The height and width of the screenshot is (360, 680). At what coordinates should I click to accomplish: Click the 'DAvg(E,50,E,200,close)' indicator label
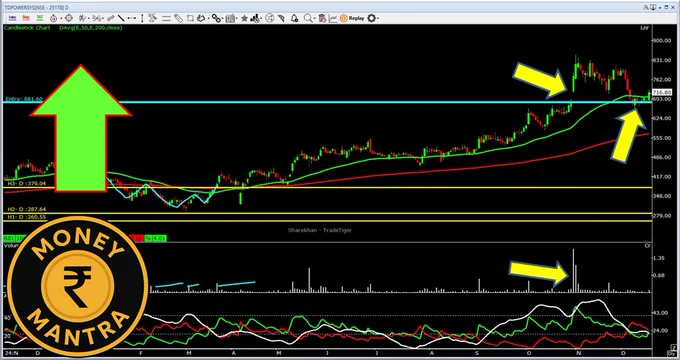click(91, 28)
